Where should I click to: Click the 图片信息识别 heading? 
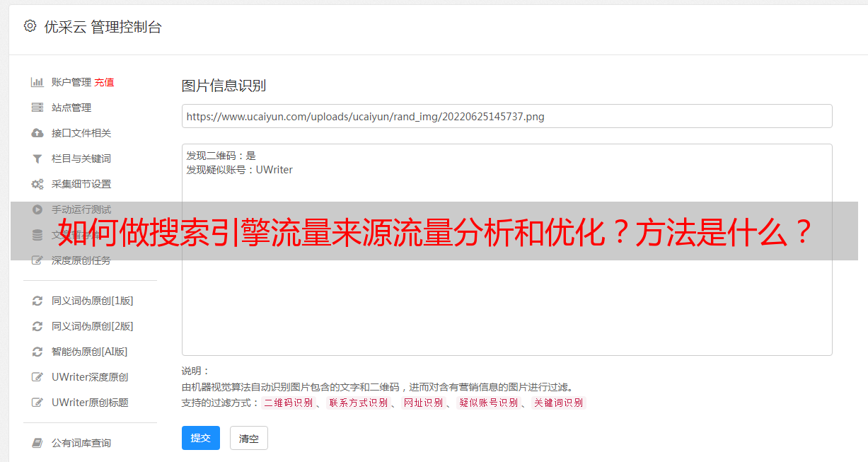(224, 86)
